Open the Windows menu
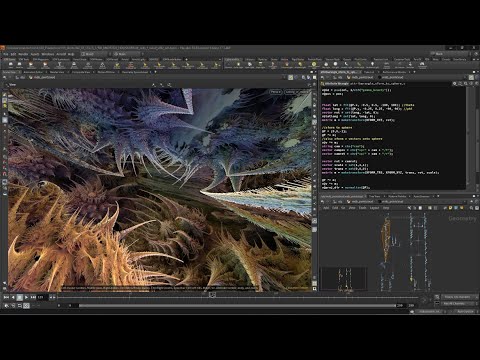Screen dimensions: 480x360 point(48,54)
